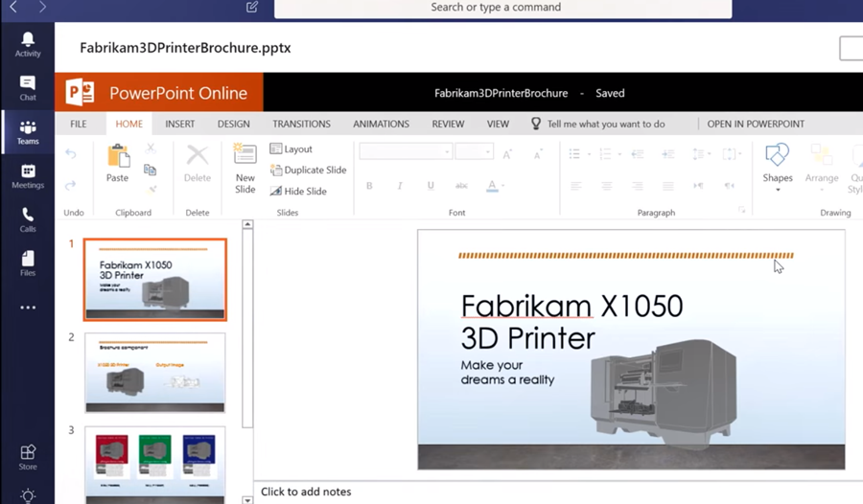This screenshot has height=504, width=863.
Task: Click OPEN IN POWERPOINT
Action: 756,124
